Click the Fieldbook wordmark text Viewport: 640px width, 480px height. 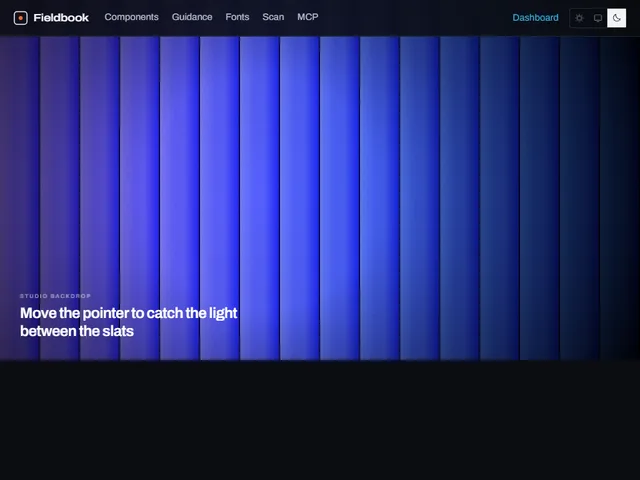[x=61, y=18]
